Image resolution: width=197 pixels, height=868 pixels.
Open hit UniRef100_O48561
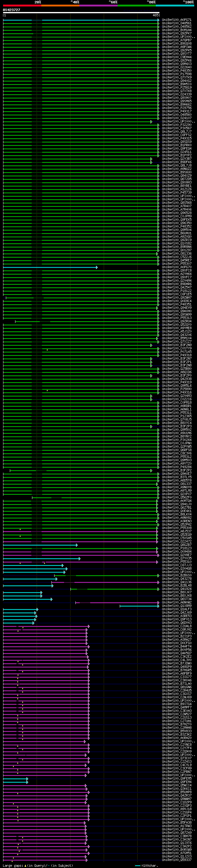[x=176, y=23]
